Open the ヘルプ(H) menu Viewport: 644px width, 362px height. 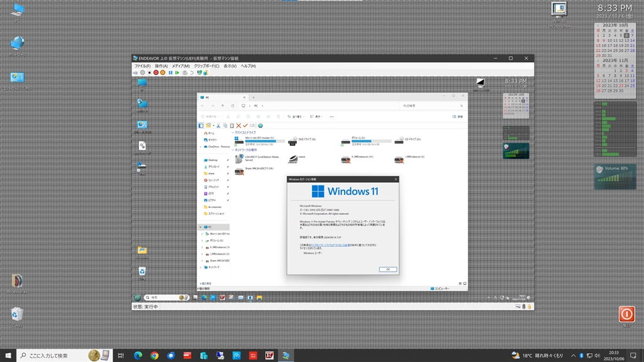[248, 65]
